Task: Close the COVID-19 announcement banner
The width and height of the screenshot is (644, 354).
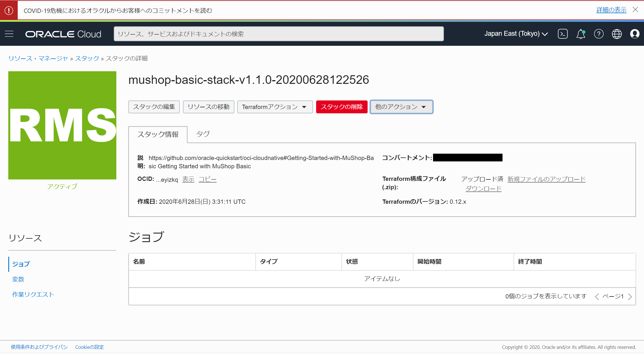Action: pos(635,10)
